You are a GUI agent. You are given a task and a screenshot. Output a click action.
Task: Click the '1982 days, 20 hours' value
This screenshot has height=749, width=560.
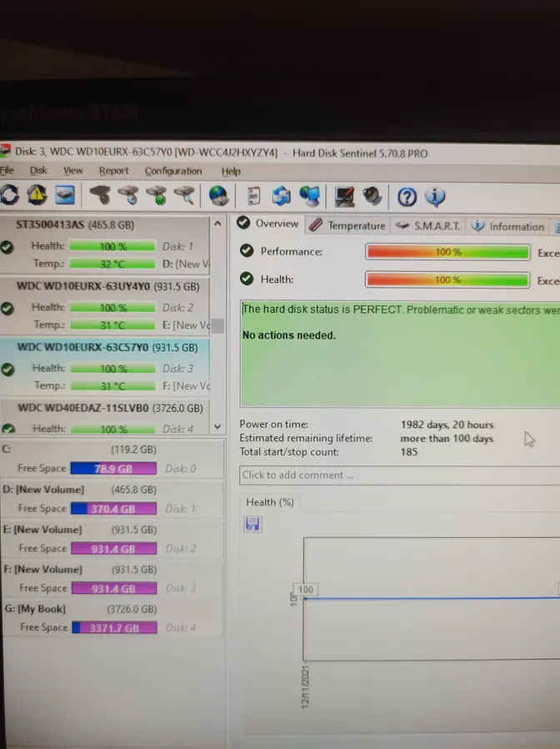pos(447,425)
